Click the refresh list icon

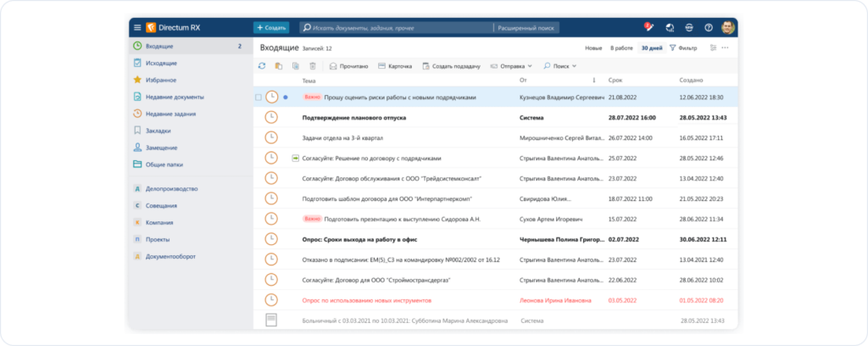pyautogui.click(x=262, y=65)
